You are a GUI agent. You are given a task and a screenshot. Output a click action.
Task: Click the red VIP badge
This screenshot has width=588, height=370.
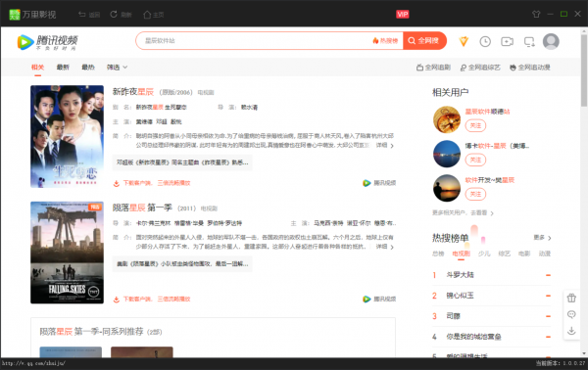tap(403, 15)
